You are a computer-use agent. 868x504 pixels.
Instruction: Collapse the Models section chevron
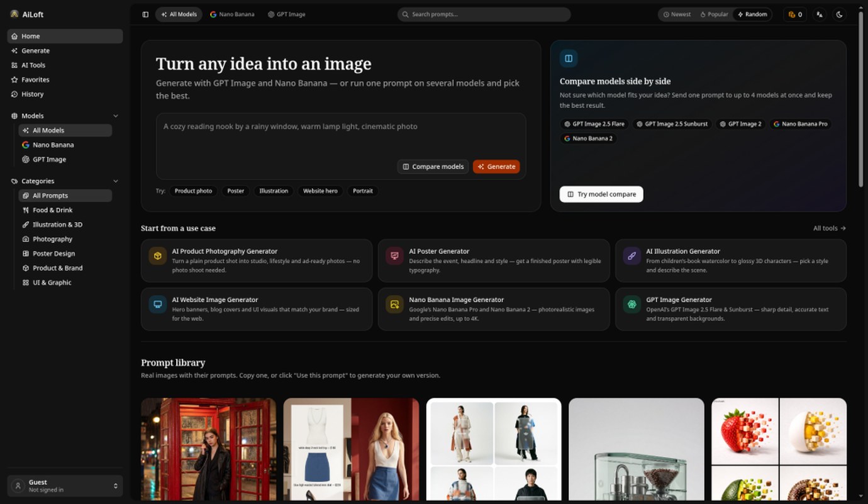click(116, 116)
